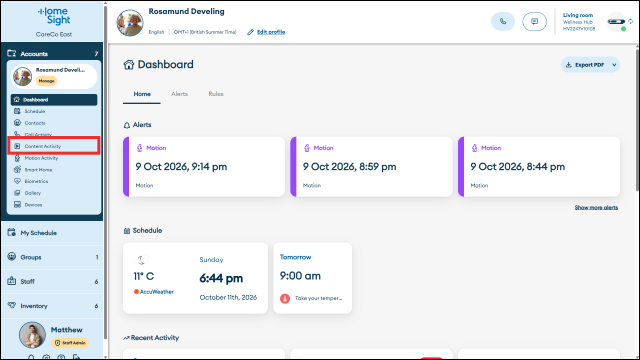Image resolution: width=640 pixels, height=360 pixels.
Task: Click the Show more alerts link
Action: pyautogui.click(x=596, y=208)
